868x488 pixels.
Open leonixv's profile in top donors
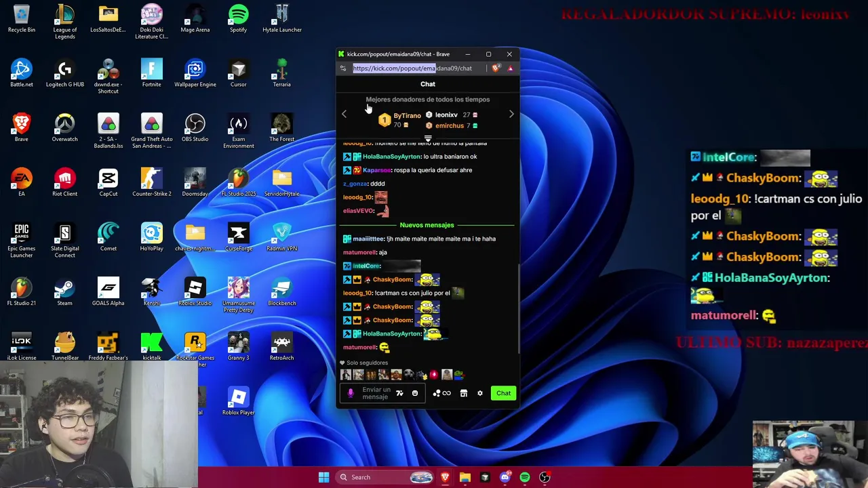tap(446, 115)
